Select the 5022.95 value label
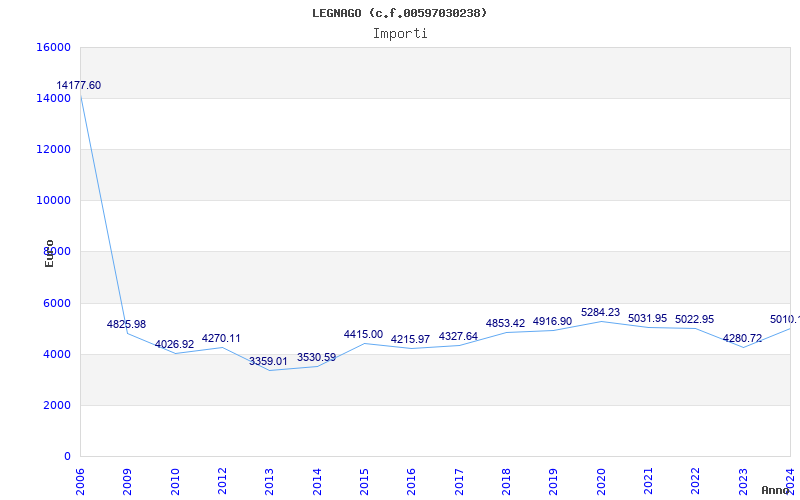The height and width of the screenshot is (500, 800). tap(694, 319)
